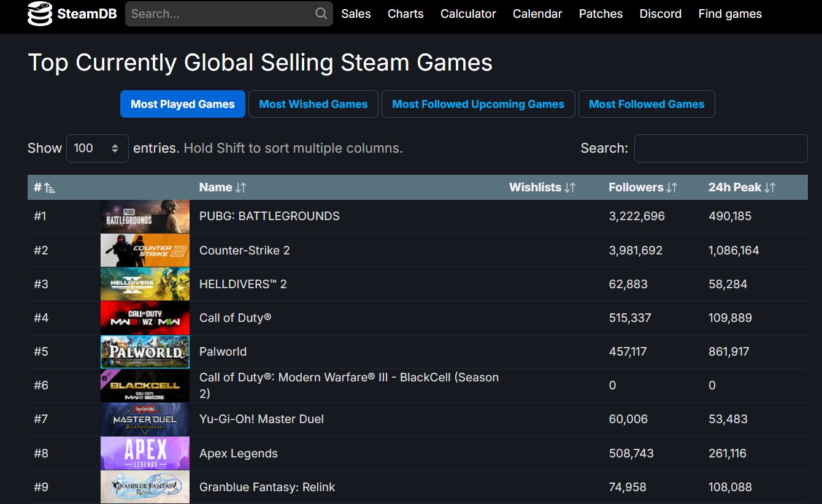The image size is (822, 504).
Task: Switch to Most Followed Upcoming Games
Action: [478, 104]
